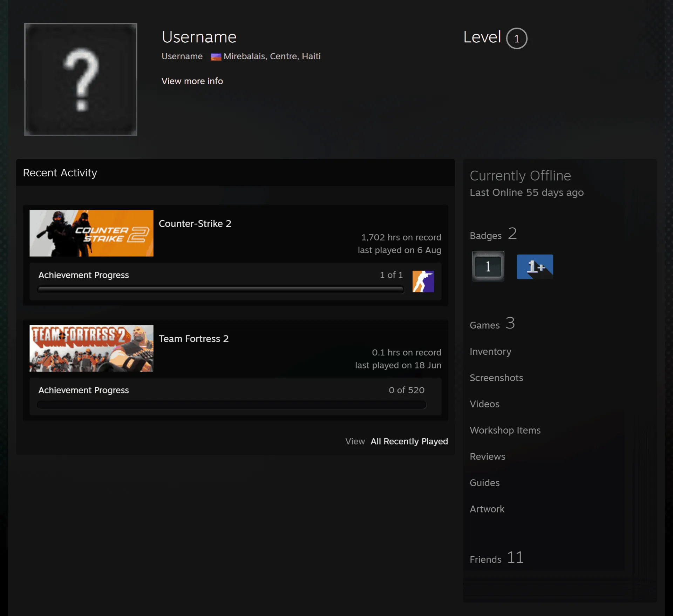Open Artwork page

coord(487,509)
